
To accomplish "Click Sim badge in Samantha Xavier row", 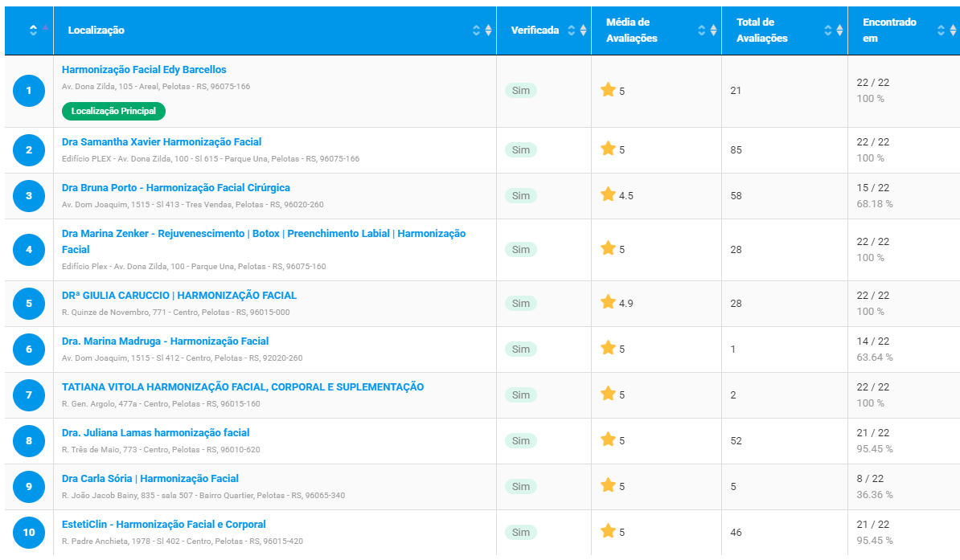I will 521,150.
